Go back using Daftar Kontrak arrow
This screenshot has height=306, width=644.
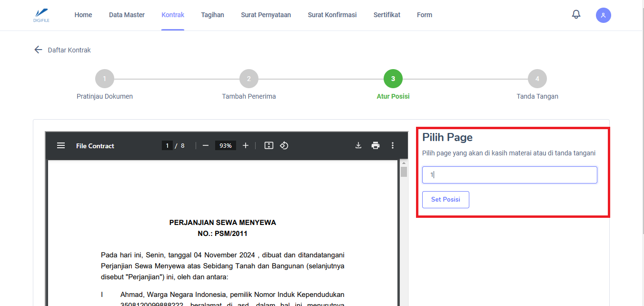pyautogui.click(x=39, y=50)
